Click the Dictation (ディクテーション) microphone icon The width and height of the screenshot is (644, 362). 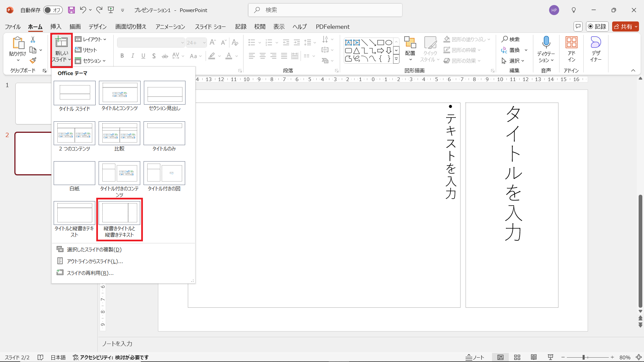[x=546, y=43]
